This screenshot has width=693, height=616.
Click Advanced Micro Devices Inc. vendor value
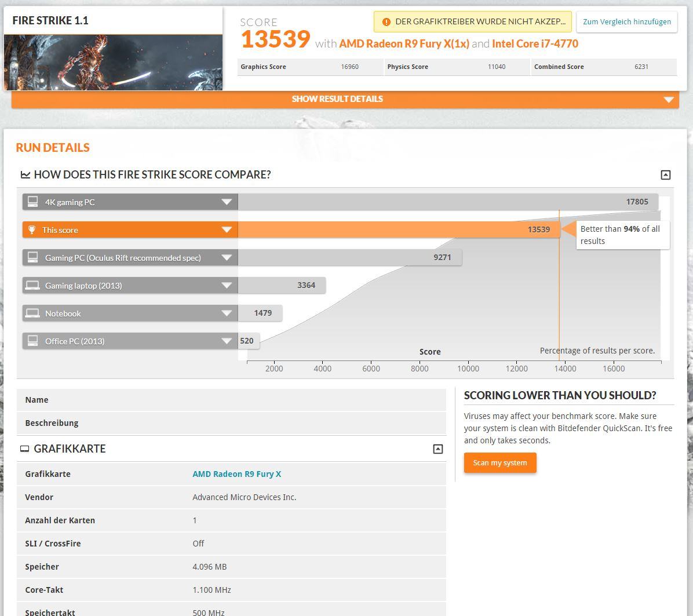(245, 497)
